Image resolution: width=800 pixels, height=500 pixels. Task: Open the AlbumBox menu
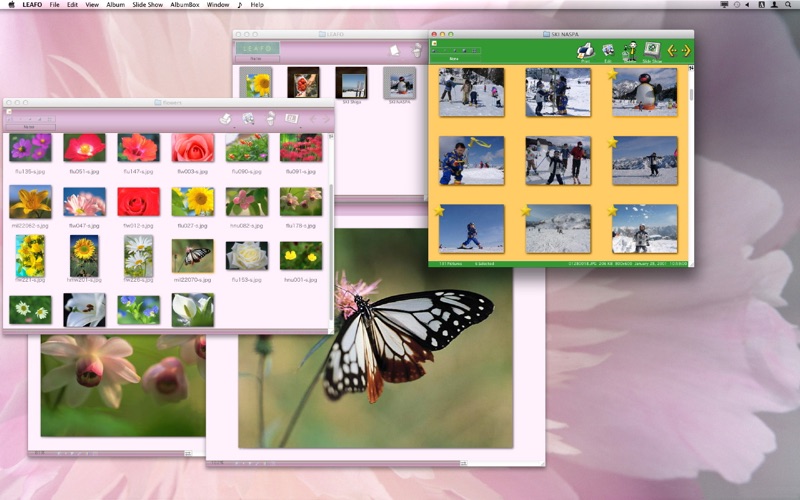[x=185, y=5]
